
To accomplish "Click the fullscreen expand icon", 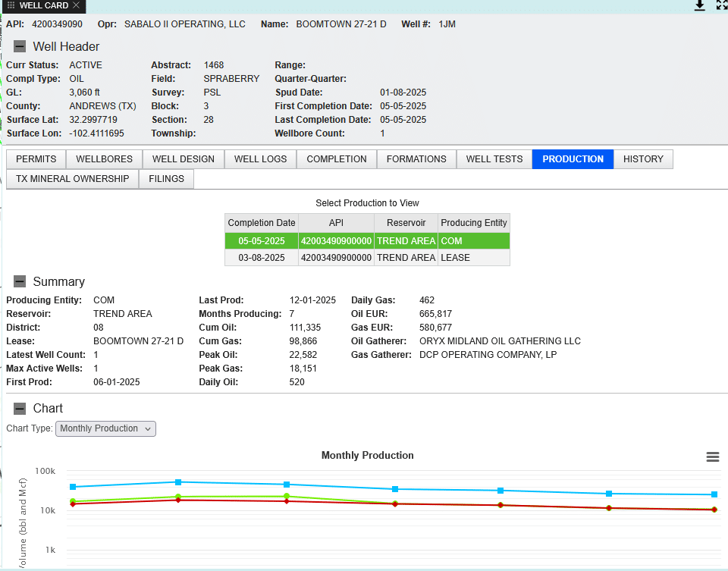I will coord(721,6).
